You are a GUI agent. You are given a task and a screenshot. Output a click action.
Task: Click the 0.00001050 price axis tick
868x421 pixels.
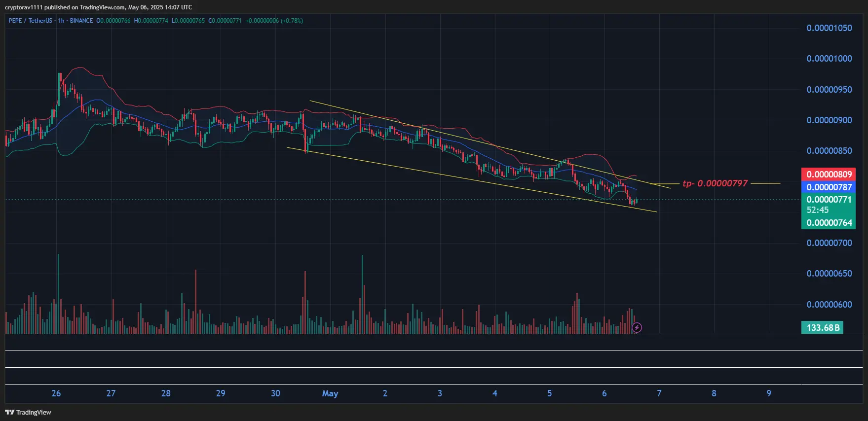(829, 28)
